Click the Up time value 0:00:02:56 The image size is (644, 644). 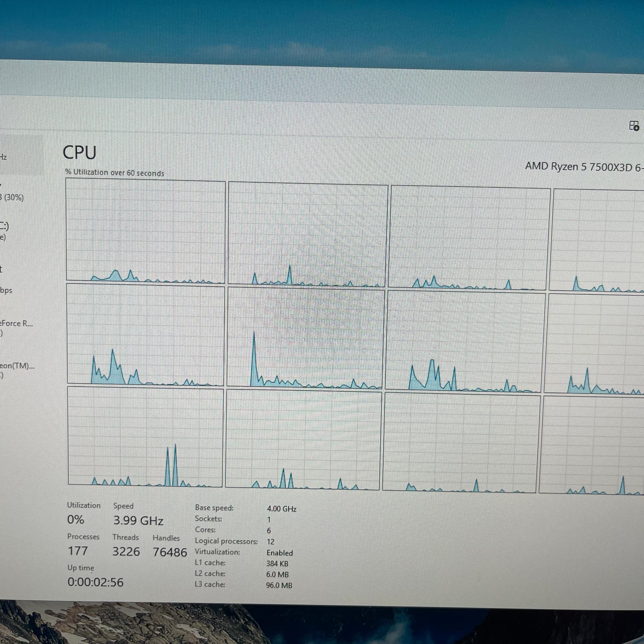(x=96, y=582)
